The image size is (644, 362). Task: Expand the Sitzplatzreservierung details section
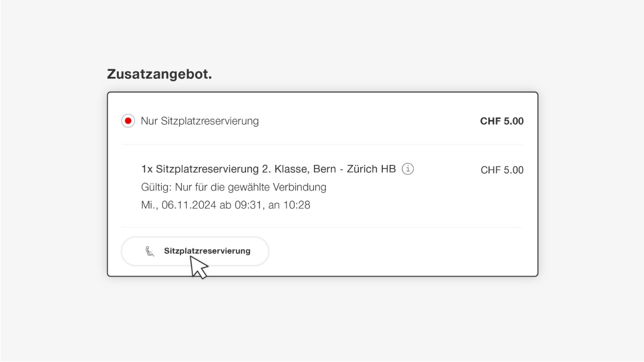coord(195,251)
